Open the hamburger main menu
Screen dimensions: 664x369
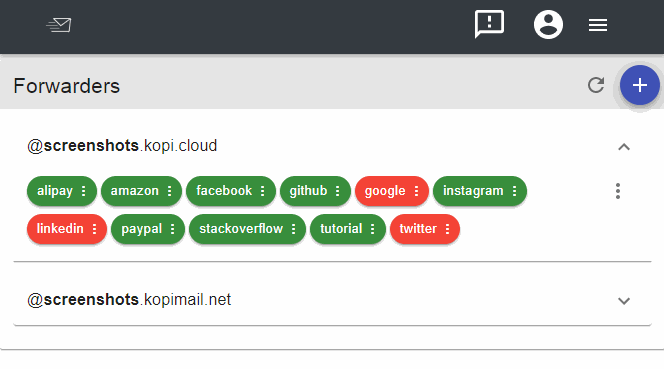[598, 25]
